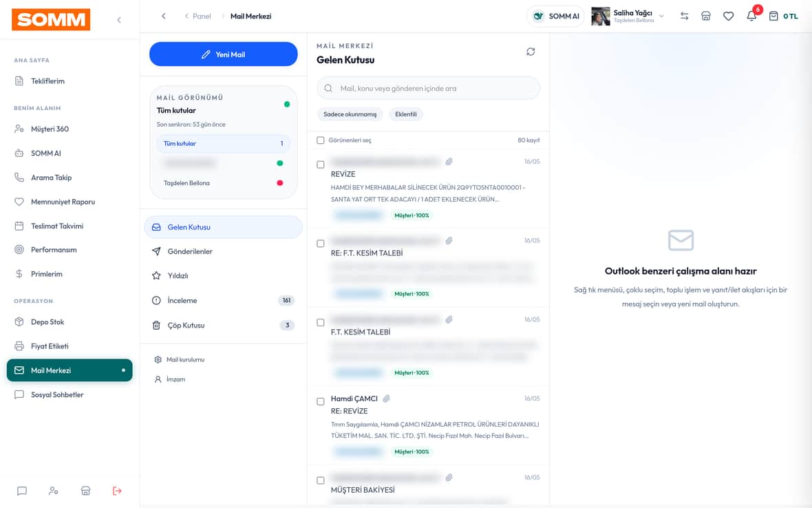The height and width of the screenshot is (508, 812).
Task: Collapse the left sidebar with chevron
Action: (x=119, y=20)
